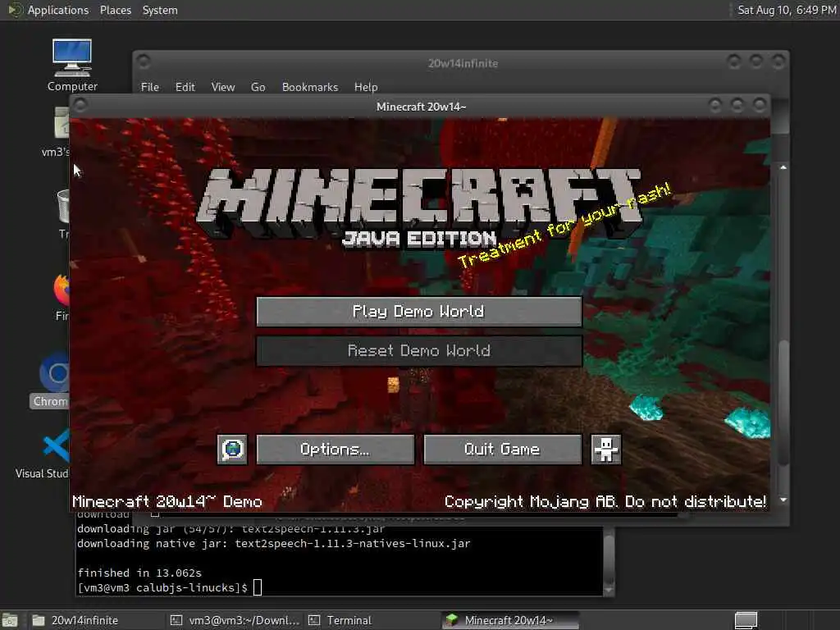Screen dimensions: 840x630
Task: Open the File menu in 20w14infinite window
Action: point(150,87)
